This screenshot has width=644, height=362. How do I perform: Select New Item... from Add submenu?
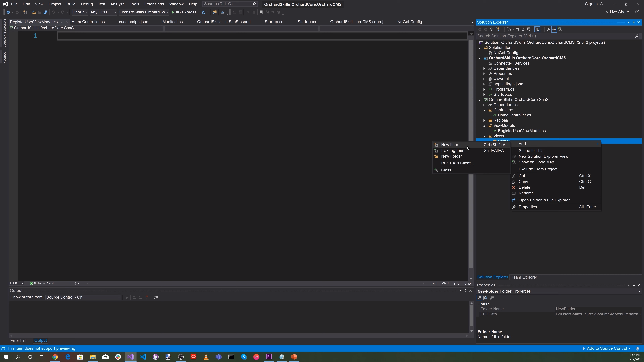pos(471,145)
